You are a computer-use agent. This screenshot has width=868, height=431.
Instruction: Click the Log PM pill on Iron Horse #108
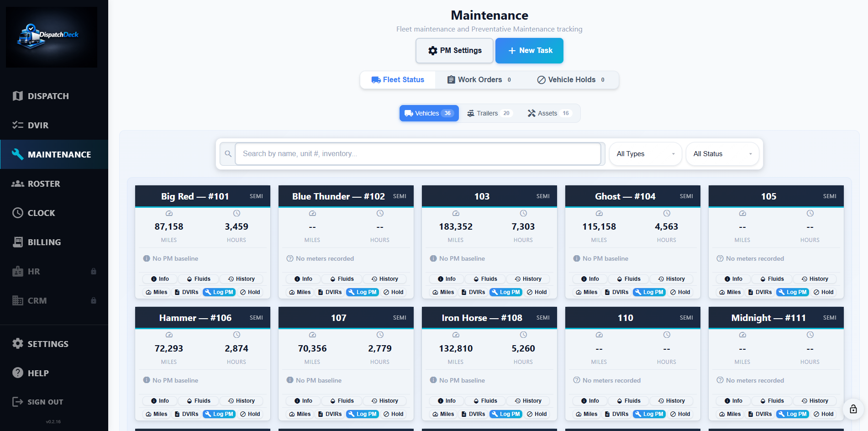pos(505,414)
